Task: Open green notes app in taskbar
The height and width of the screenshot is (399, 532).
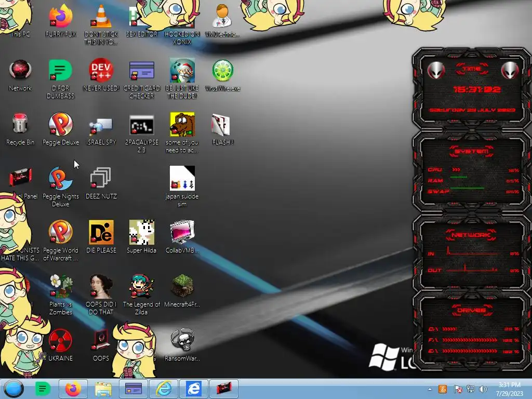Action: click(x=43, y=389)
